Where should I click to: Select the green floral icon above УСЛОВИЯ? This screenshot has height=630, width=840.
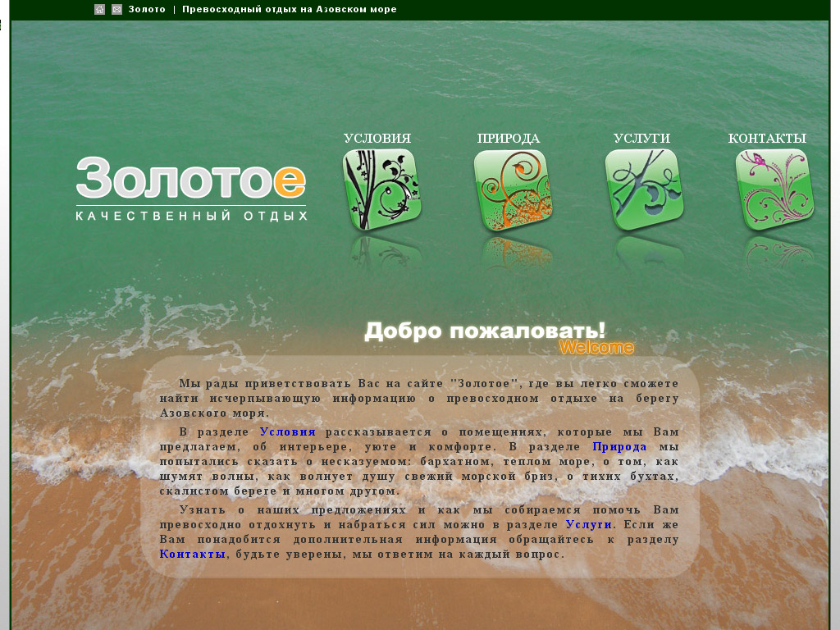pyautogui.click(x=380, y=187)
